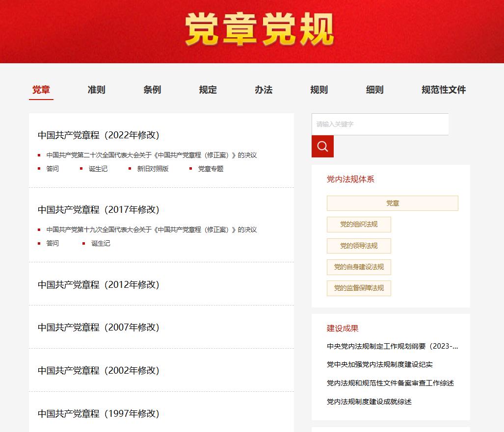
Task: Click the 党章党规 banner title
Action: 260,29
